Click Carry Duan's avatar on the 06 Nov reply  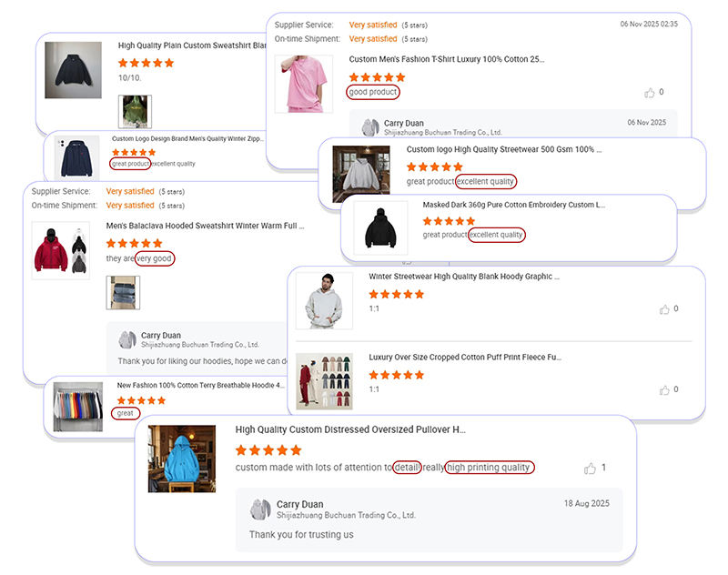tap(369, 127)
